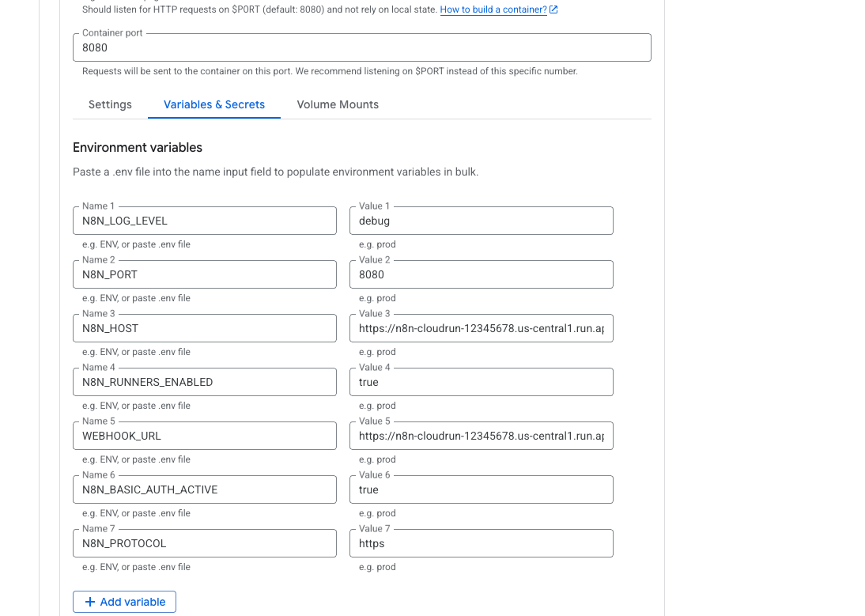Click the Value 5 webhook URL field

click(481, 436)
